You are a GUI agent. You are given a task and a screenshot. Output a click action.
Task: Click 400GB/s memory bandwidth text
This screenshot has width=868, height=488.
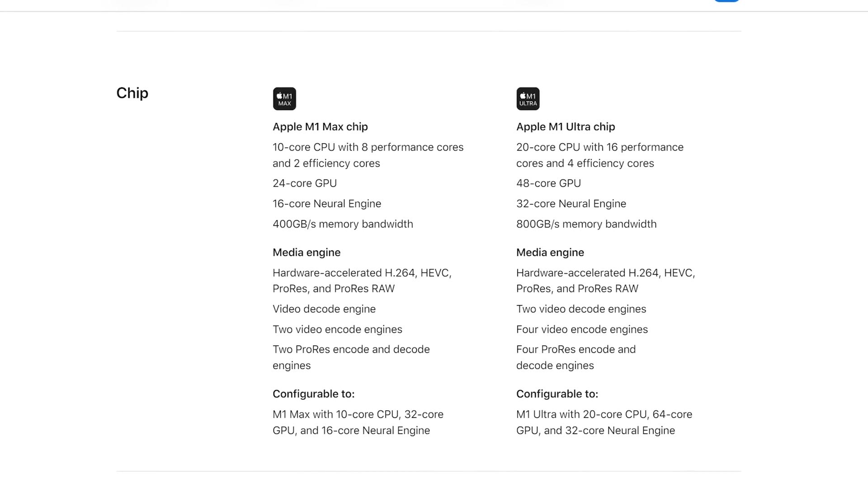point(343,224)
